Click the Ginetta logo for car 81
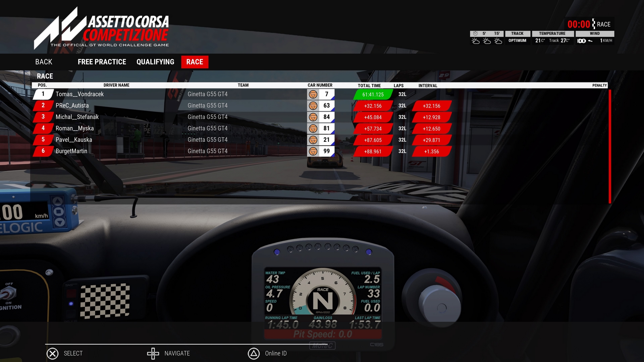The height and width of the screenshot is (362, 644). [313, 129]
